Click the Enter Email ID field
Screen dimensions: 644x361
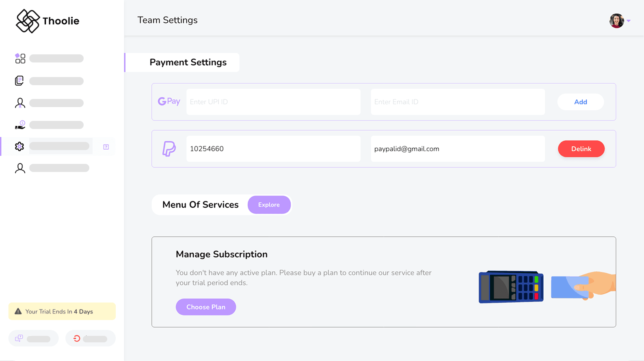pyautogui.click(x=458, y=102)
